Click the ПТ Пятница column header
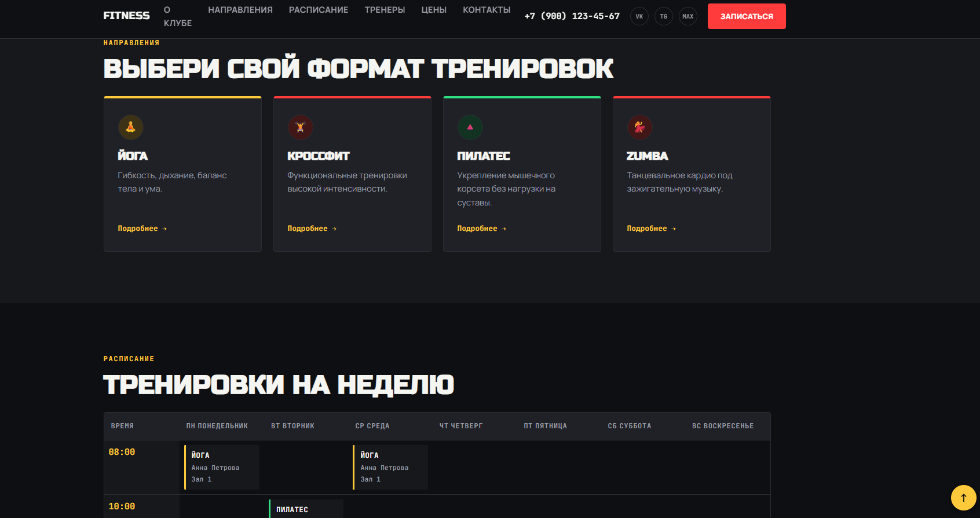980x518 pixels. point(546,426)
